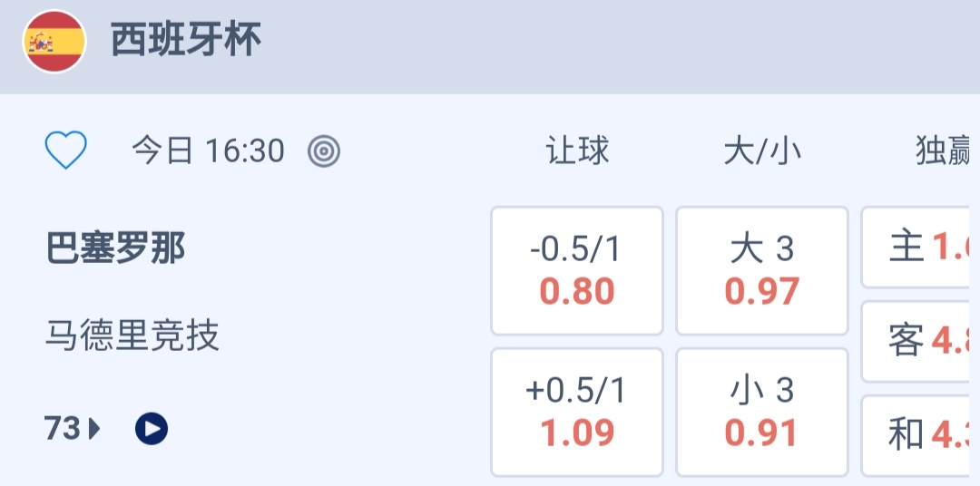Open the 西班牙杯 league title

(186, 41)
